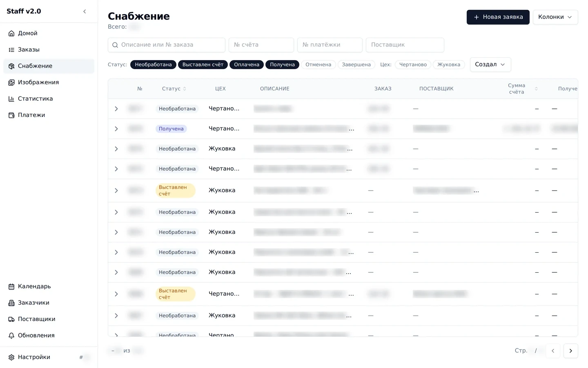Enable the Отменена status filter
Image resolution: width=588 pixels, height=368 pixels.
coord(318,65)
